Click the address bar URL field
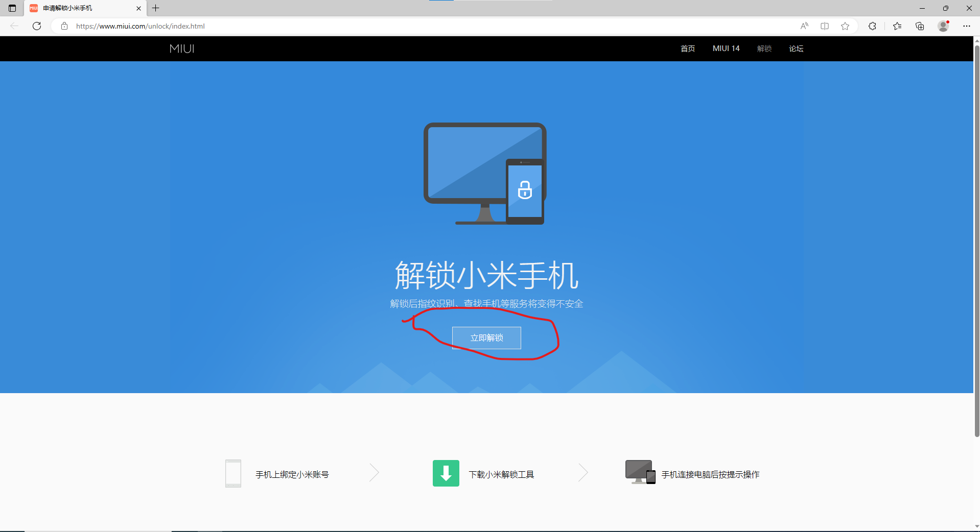The width and height of the screenshot is (980, 532). (358, 26)
